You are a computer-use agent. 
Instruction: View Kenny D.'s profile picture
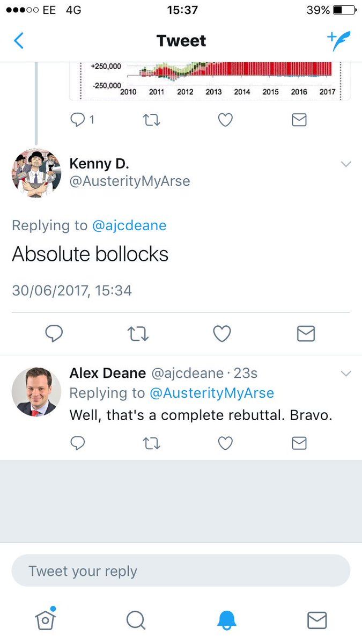tap(36, 173)
